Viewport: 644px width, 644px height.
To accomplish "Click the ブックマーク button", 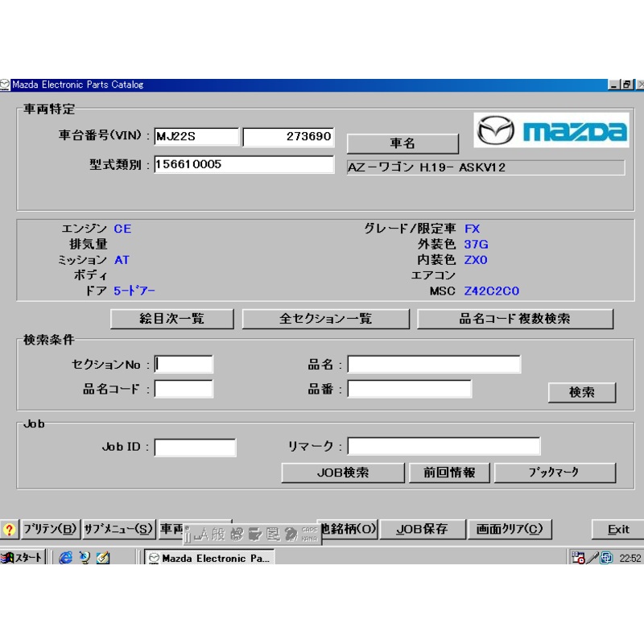I will coord(555,473).
